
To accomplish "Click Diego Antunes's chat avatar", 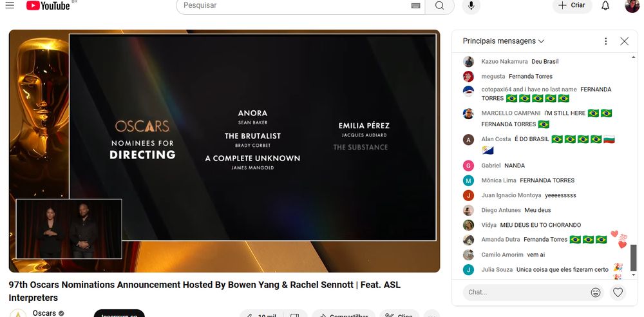I will click(469, 210).
